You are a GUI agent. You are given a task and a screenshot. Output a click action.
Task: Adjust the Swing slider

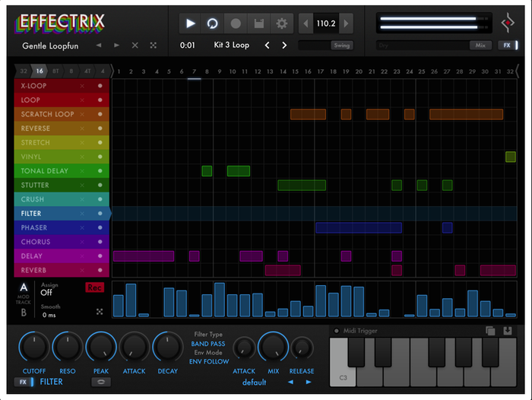point(326,45)
